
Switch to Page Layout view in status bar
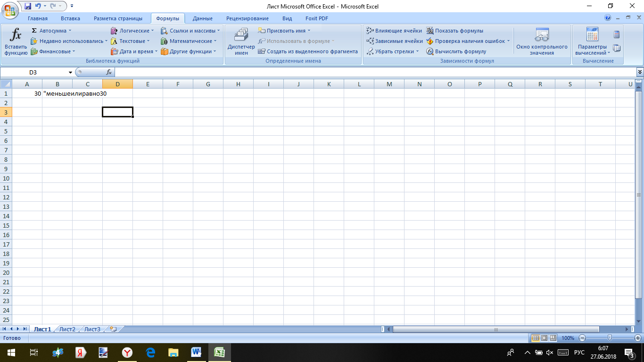coord(544,338)
